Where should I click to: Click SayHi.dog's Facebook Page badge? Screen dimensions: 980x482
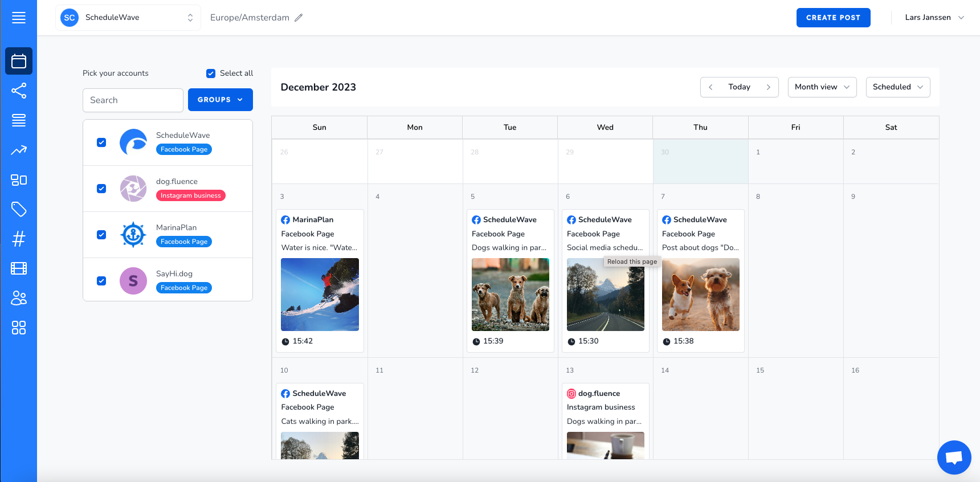184,288
